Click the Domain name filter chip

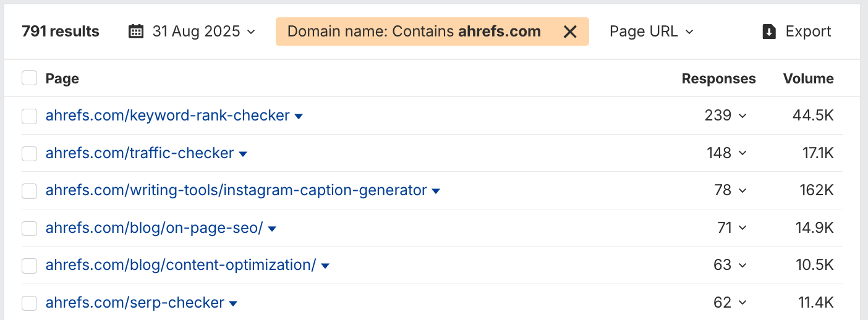tap(414, 32)
